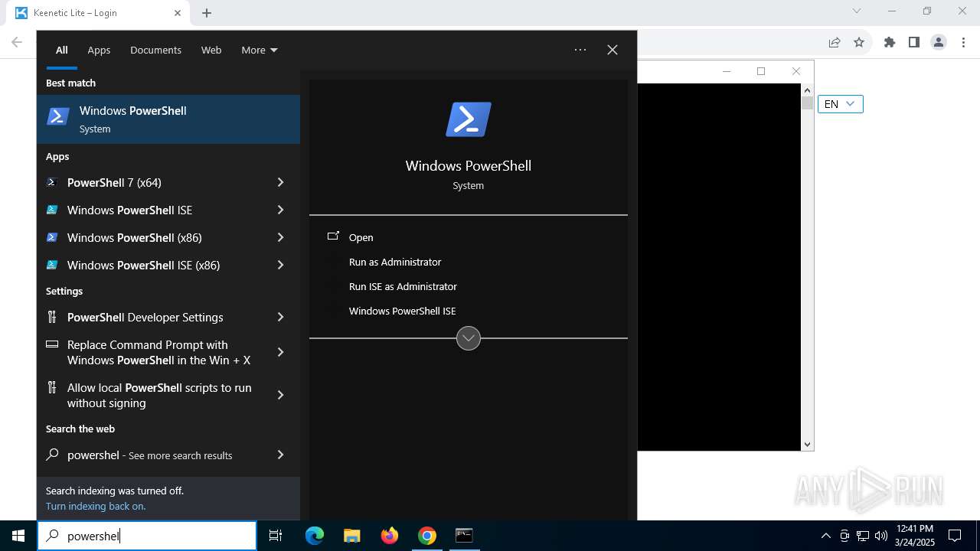Expand Allow local PowerShell scripts arrow
Screen dimensions: 980x551
coord(280,395)
